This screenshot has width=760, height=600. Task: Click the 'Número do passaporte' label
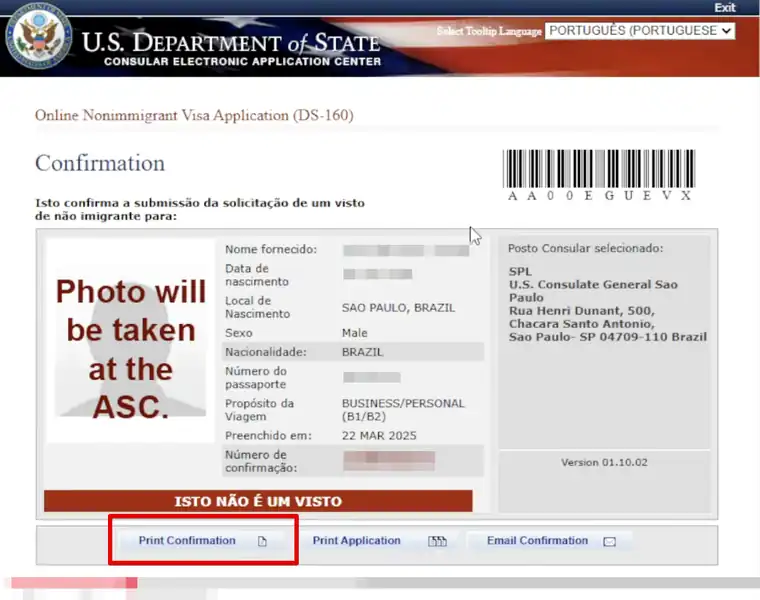coord(255,378)
